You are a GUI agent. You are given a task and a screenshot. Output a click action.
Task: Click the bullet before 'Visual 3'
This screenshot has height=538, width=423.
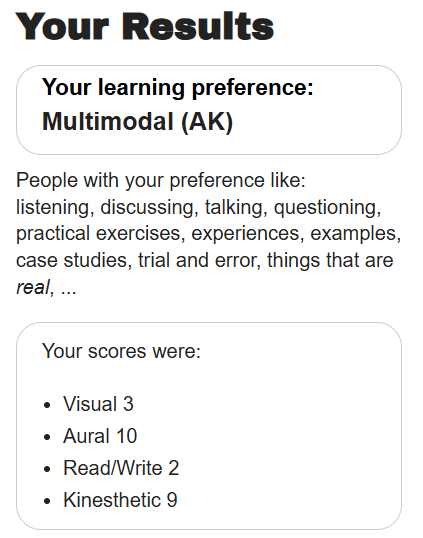[47, 405]
